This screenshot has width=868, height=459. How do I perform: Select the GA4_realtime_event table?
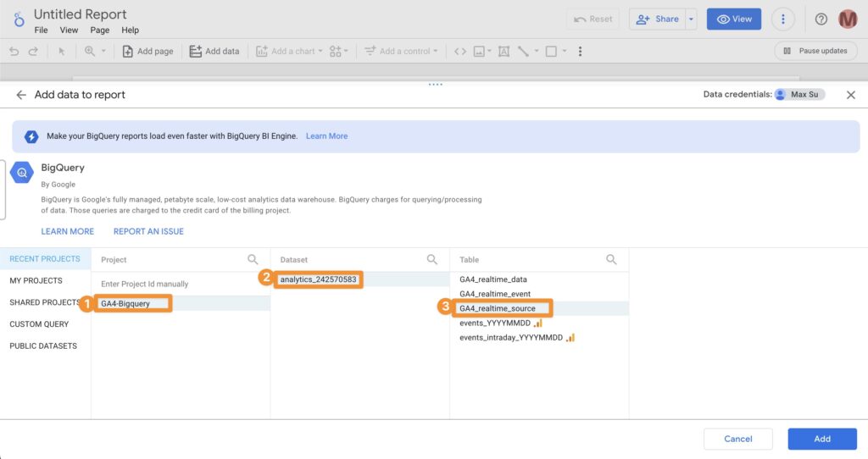tap(539, 294)
